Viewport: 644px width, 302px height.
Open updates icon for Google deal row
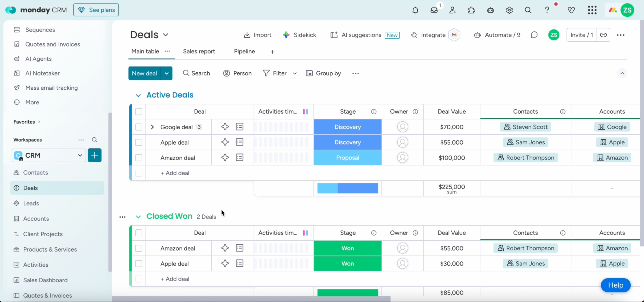(x=239, y=127)
